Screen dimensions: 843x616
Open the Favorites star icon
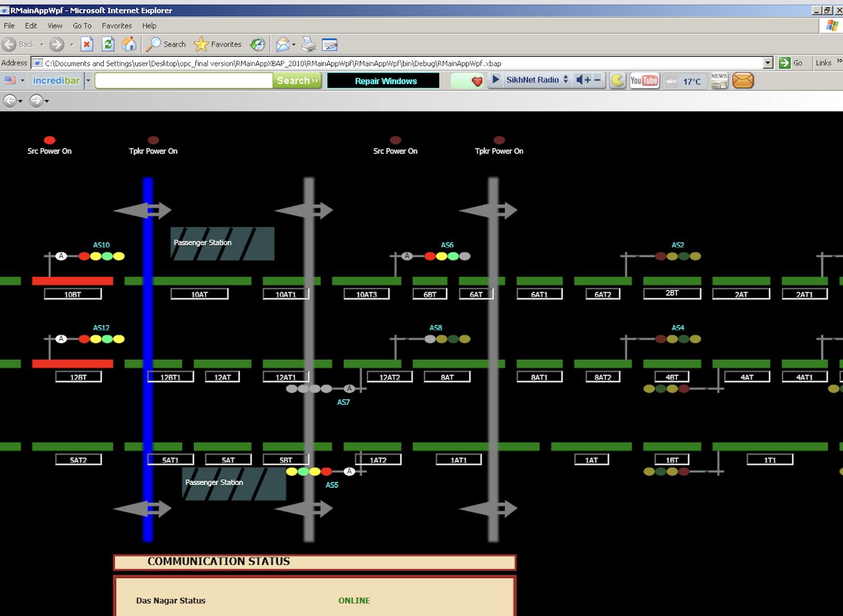[201, 44]
